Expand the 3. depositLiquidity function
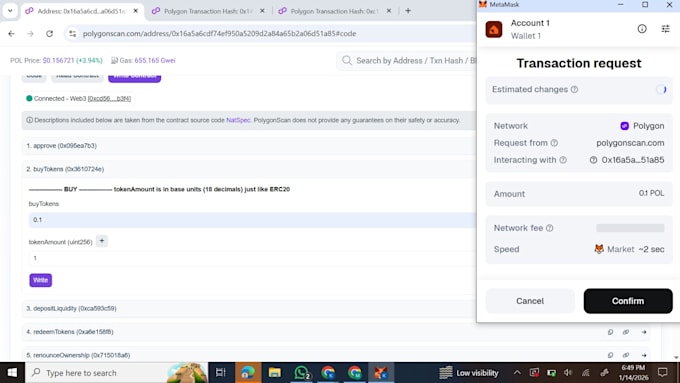The width and height of the screenshot is (680, 383). (x=249, y=308)
